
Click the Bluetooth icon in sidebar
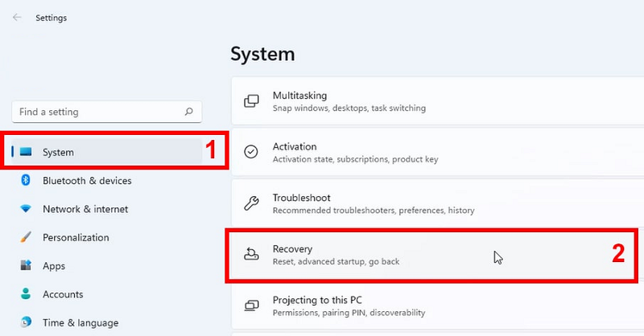click(26, 181)
